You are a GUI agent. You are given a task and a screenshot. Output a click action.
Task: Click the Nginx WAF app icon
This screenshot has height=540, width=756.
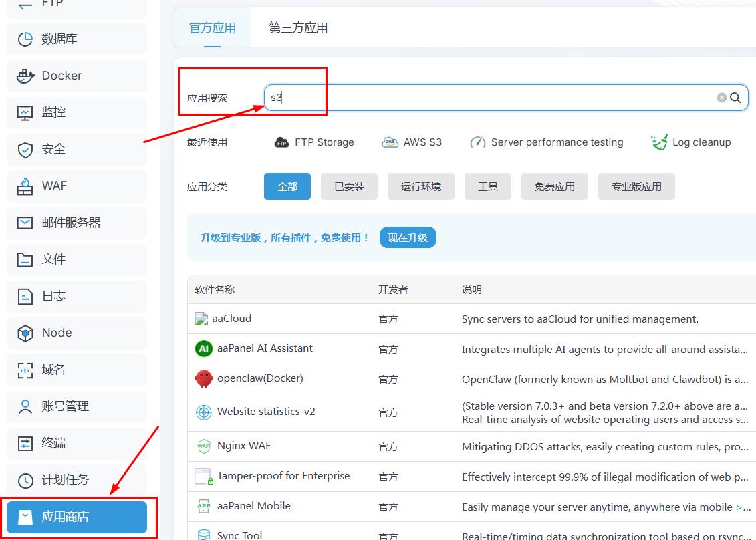203,446
